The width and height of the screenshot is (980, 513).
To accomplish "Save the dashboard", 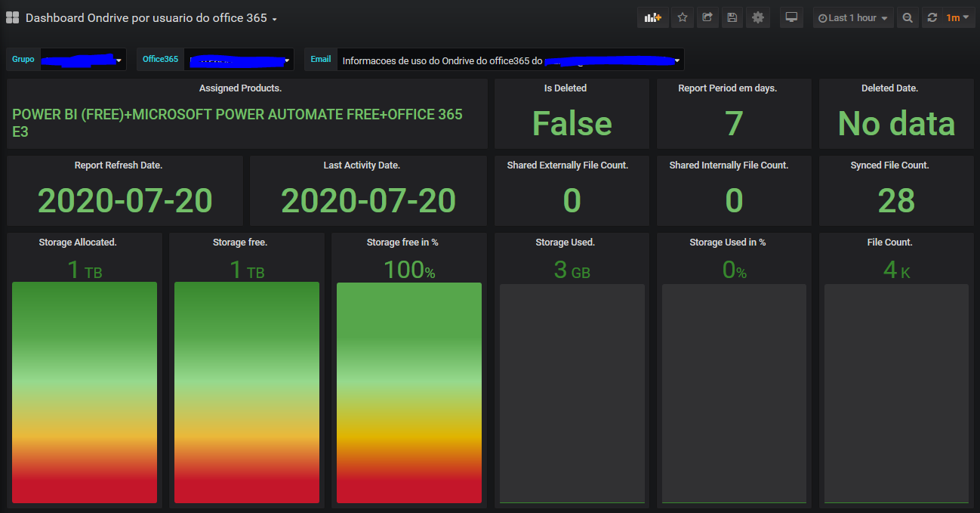I will (x=732, y=17).
